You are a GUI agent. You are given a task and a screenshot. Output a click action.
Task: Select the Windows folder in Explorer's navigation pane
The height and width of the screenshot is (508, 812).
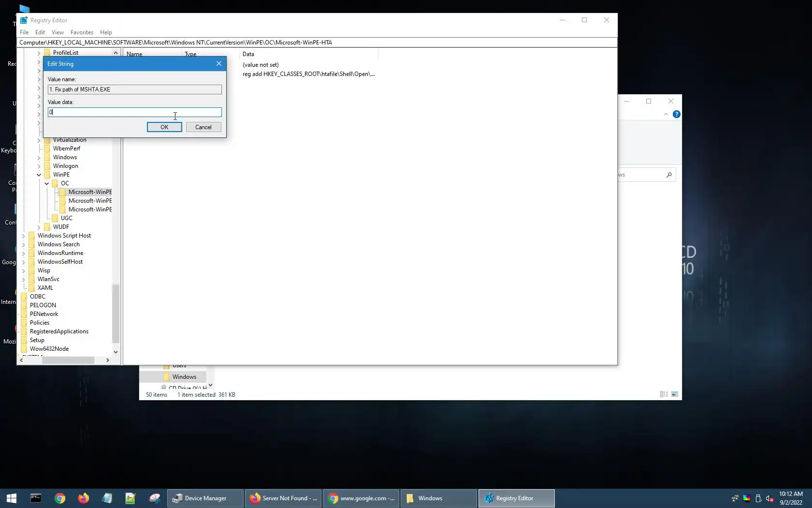click(184, 377)
